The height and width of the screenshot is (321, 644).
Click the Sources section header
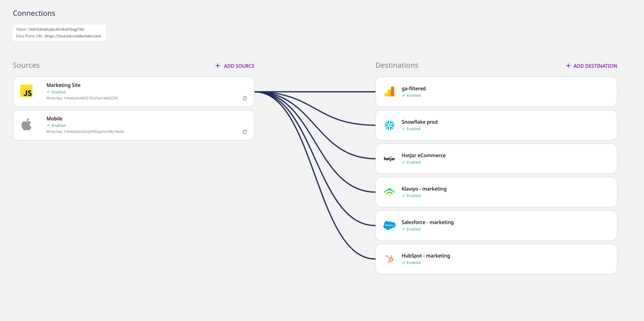pos(26,65)
